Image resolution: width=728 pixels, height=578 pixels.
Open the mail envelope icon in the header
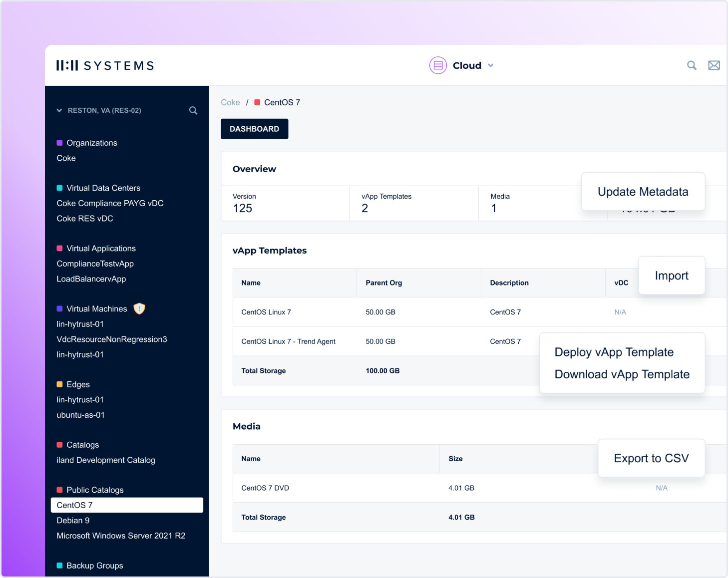coord(714,65)
